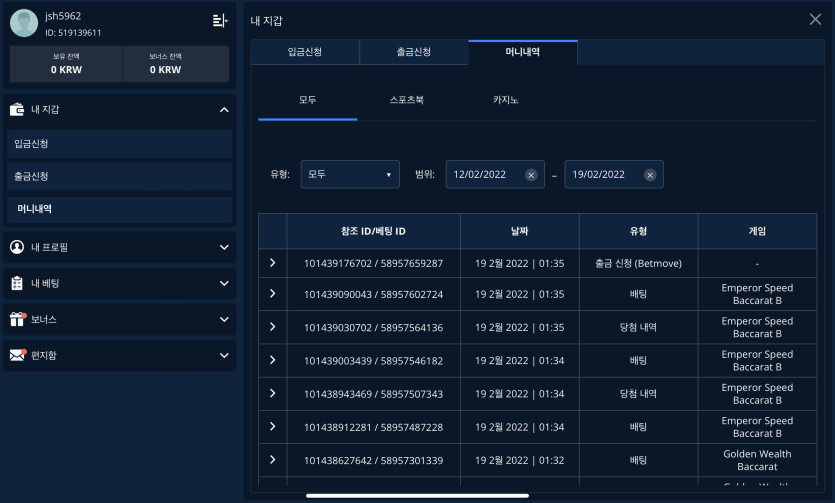Click the 유형 column header

coord(638,231)
